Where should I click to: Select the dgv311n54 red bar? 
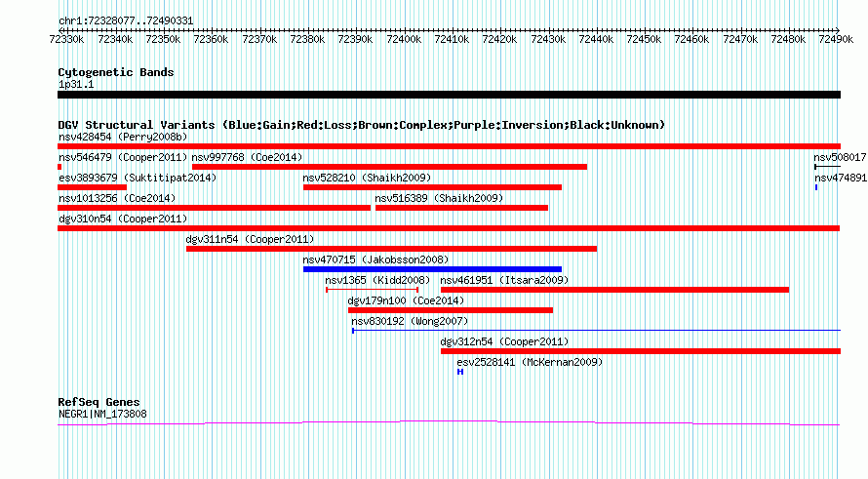point(391,249)
